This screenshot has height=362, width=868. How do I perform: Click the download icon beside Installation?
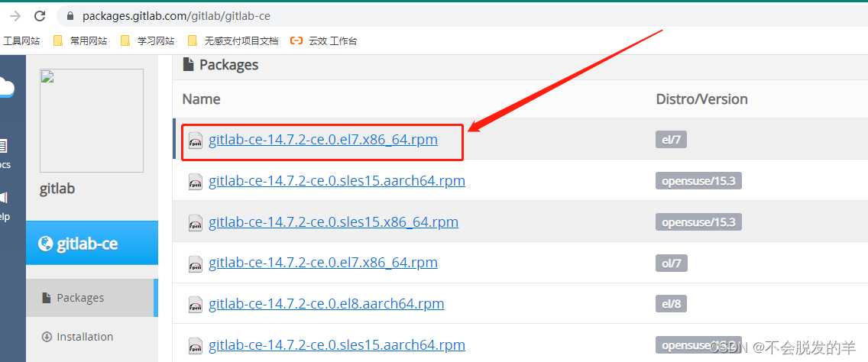(47, 337)
